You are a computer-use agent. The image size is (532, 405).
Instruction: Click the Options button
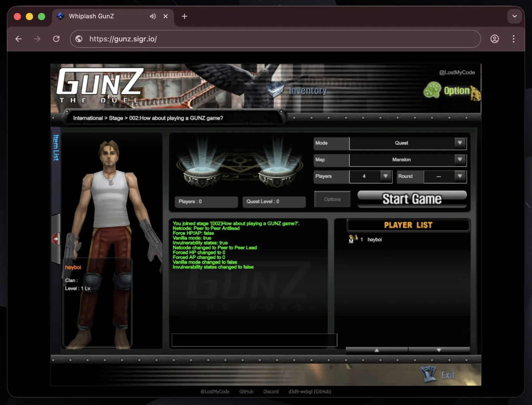[x=332, y=199]
